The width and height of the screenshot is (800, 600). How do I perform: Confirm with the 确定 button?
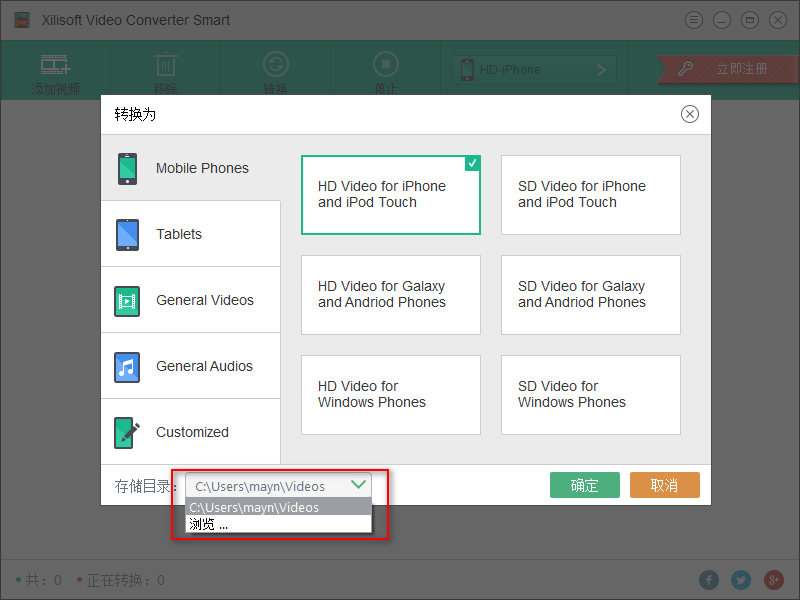[x=584, y=485]
